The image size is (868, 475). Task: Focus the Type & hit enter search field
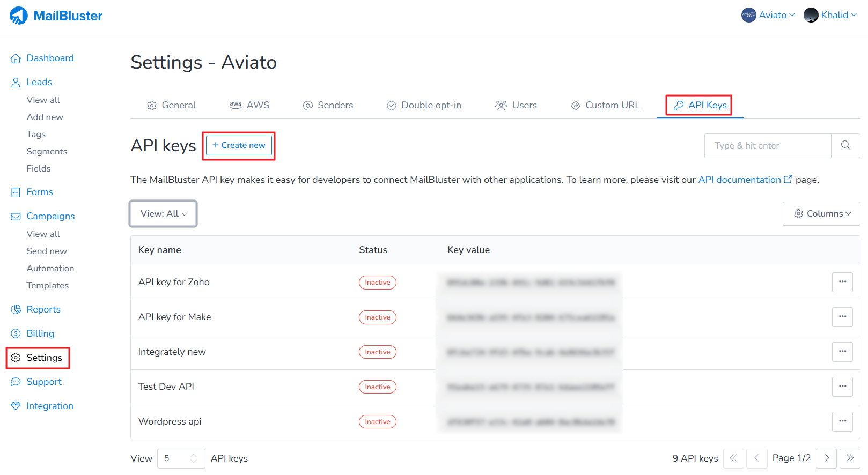pos(767,145)
